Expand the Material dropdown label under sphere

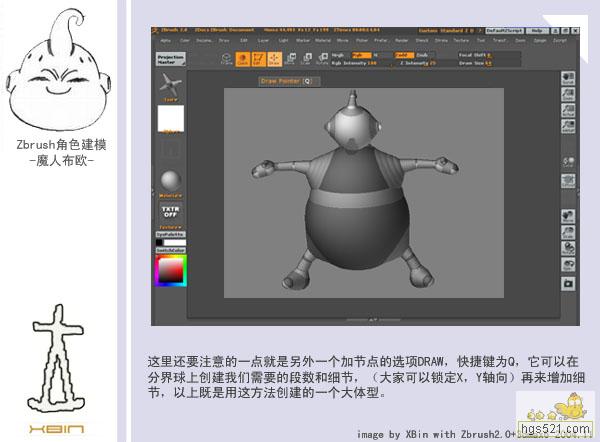coord(170,196)
